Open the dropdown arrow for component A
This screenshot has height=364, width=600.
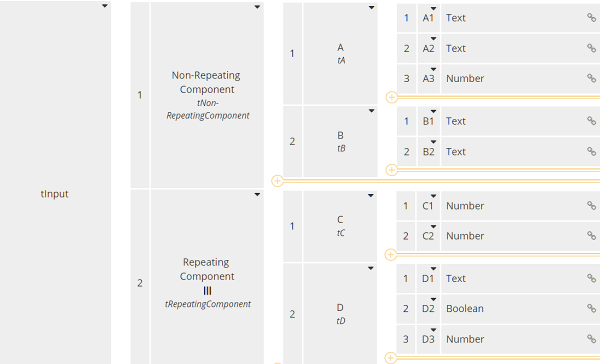pos(371,8)
